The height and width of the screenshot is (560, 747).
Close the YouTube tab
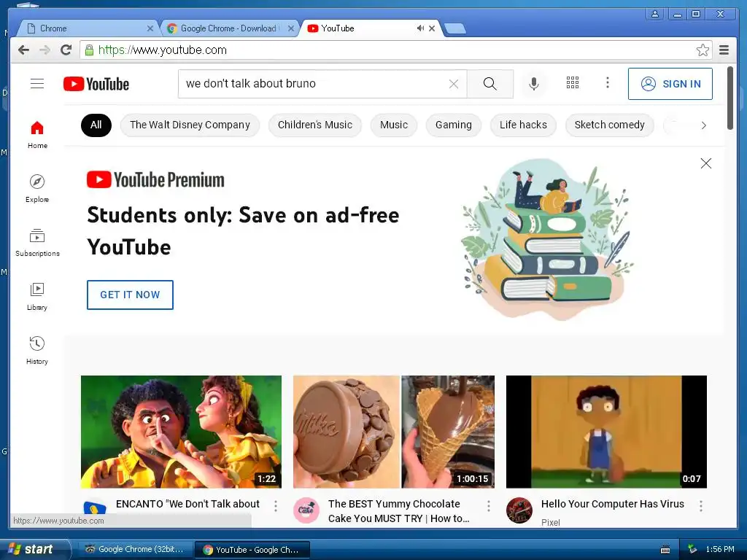(432, 28)
